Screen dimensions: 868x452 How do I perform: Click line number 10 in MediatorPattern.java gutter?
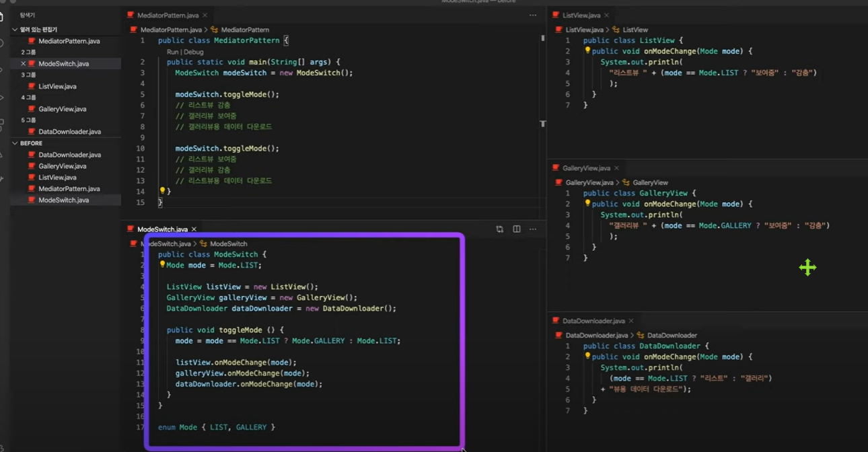[140, 148]
